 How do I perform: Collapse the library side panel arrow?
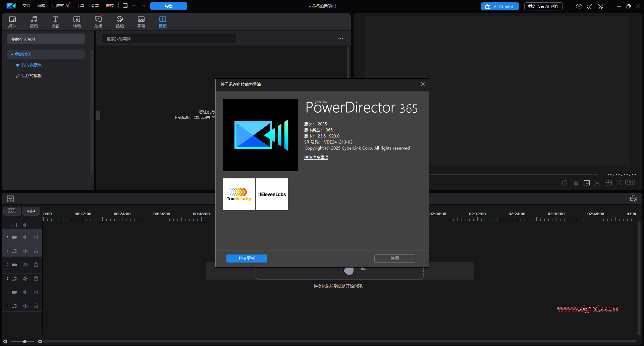pos(98,115)
